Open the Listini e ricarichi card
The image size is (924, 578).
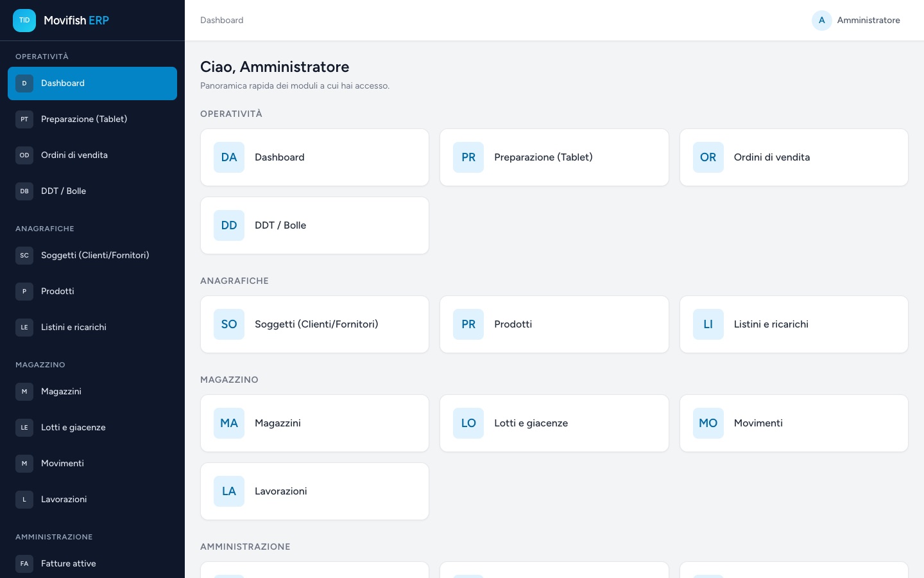point(794,324)
